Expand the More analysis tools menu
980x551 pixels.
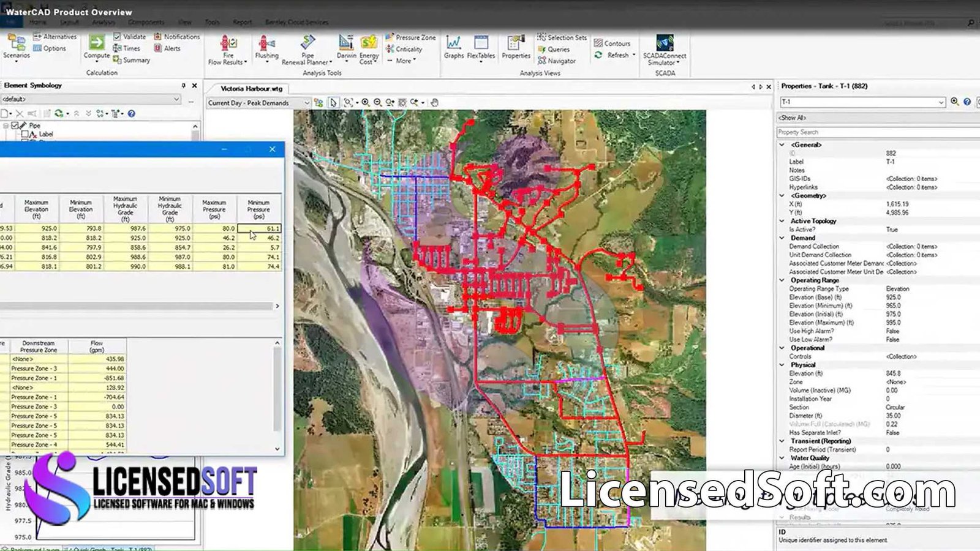click(402, 61)
